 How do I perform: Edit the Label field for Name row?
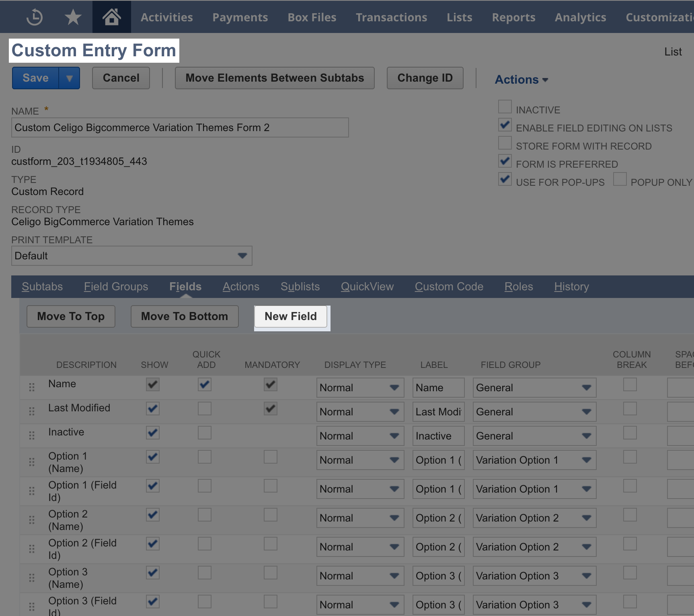tap(439, 388)
